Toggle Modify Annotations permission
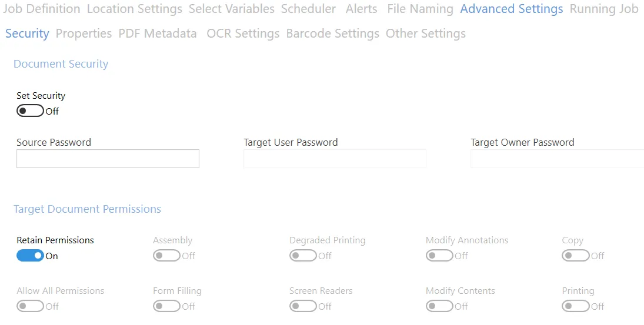The width and height of the screenshot is (644, 325). coord(439,256)
